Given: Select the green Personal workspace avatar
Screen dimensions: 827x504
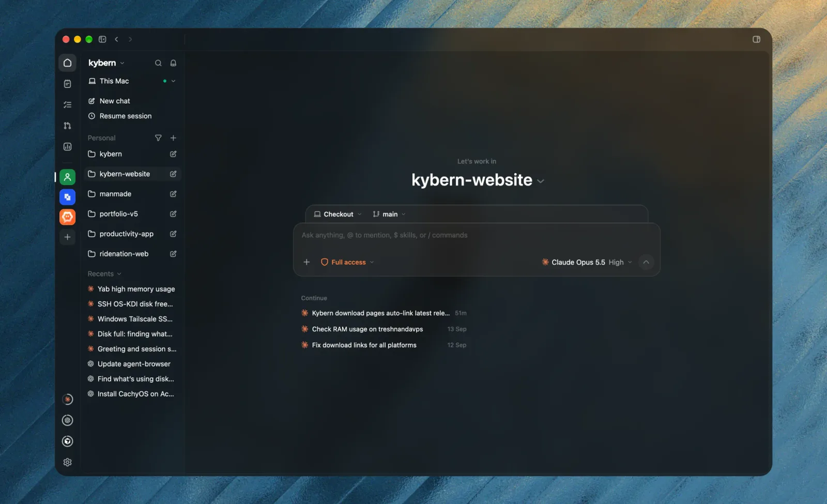Looking at the screenshot, I should (x=67, y=177).
